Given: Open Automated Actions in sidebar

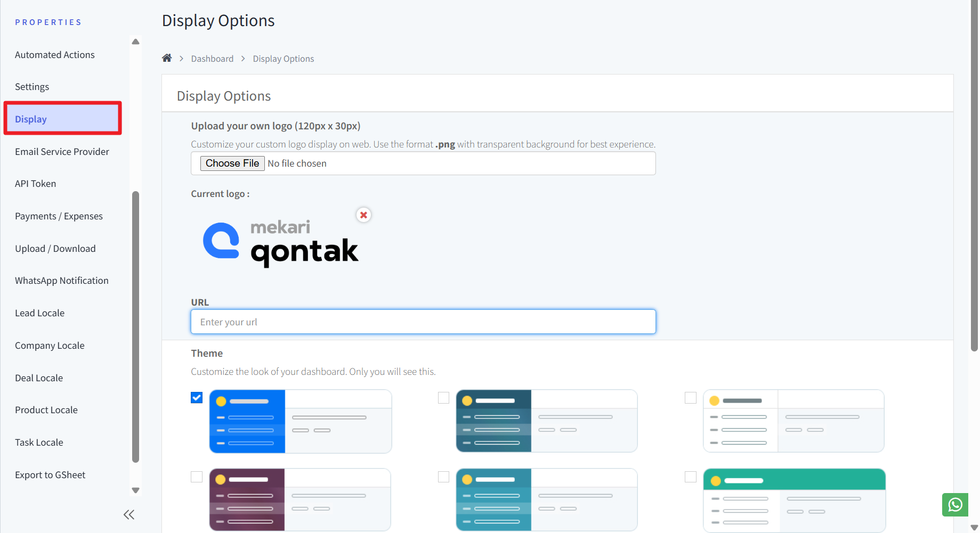Looking at the screenshot, I should click(x=55, y=55).
